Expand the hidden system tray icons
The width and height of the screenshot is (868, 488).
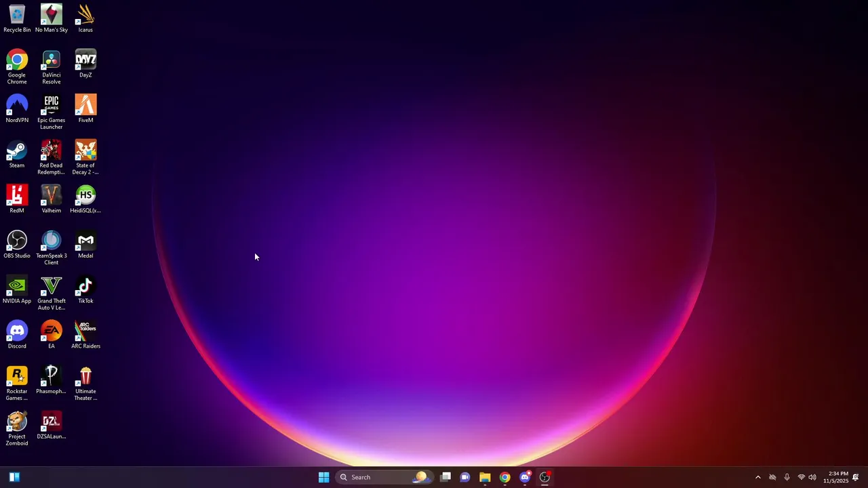coord(758,477)
